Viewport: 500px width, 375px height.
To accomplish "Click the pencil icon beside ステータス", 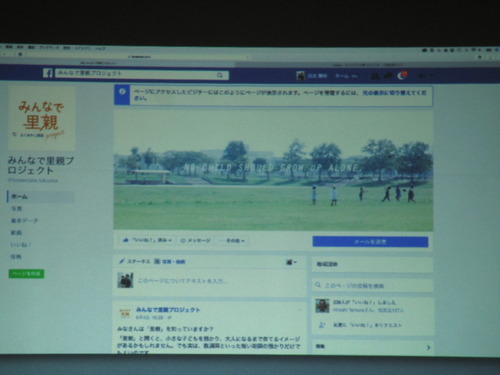I will (122, 262).
